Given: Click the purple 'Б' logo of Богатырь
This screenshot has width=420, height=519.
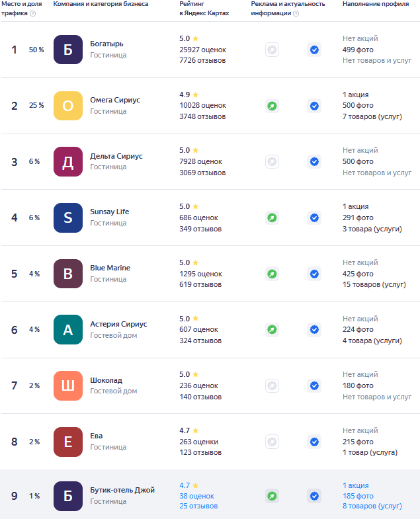Looking at the screenshot, I should click(x=68, y=50).
